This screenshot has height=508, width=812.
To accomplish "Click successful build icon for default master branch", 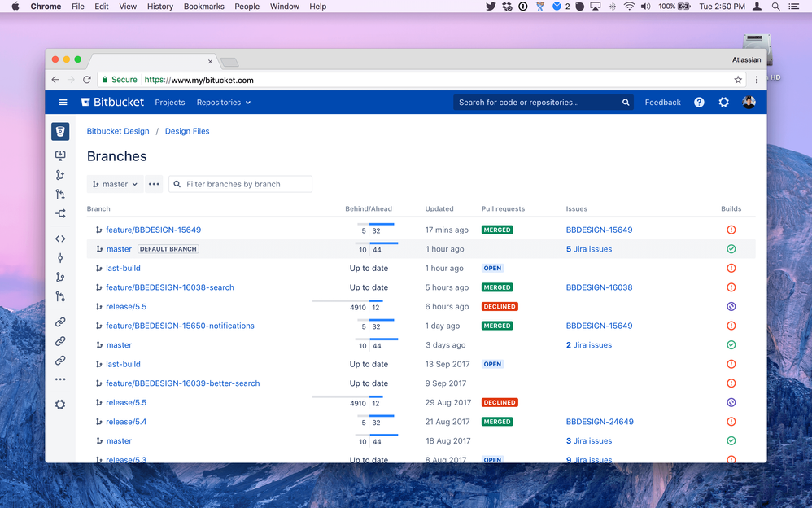I will point(731,249).
